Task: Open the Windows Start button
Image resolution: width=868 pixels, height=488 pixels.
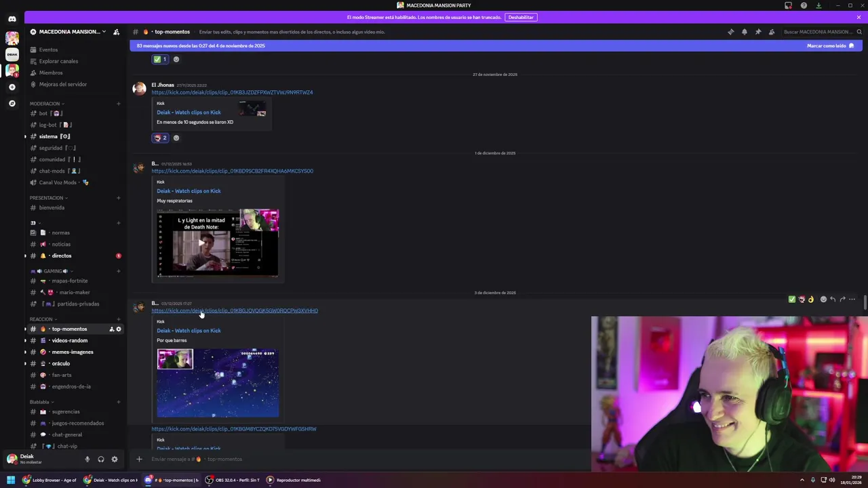Action: pyautogui.click(x=11, y=480)
